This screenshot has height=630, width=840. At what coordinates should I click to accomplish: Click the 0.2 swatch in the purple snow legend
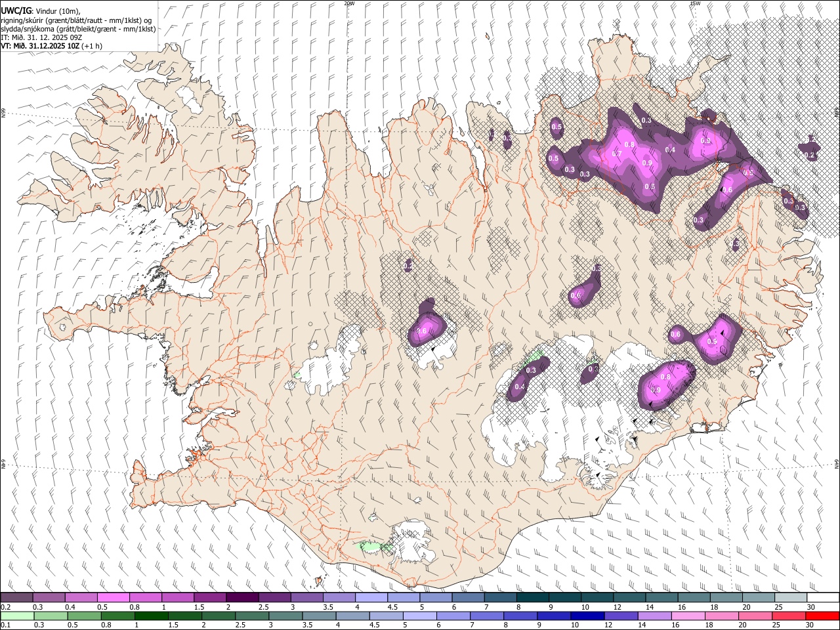(x=17, y=598)
